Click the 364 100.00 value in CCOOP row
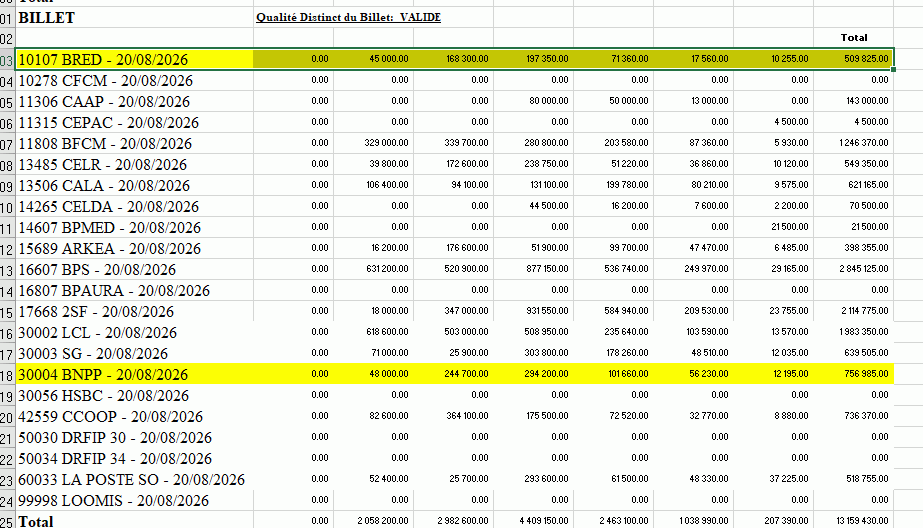Image resolution: width=923 pixels, height=528 pixels. tap(467, 416)
